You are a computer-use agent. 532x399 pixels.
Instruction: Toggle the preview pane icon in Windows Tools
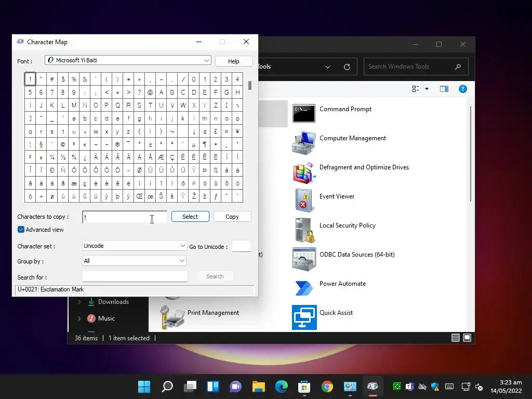click(x=444, y=89)
